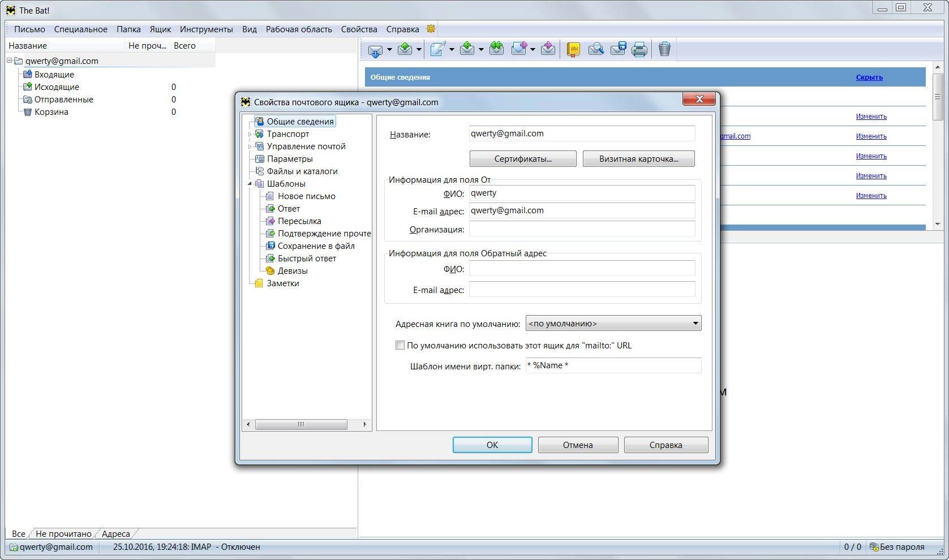Click the gear icon after Справка menu
This screenshot has height=560, width=949.
click(x=431, y=29)
